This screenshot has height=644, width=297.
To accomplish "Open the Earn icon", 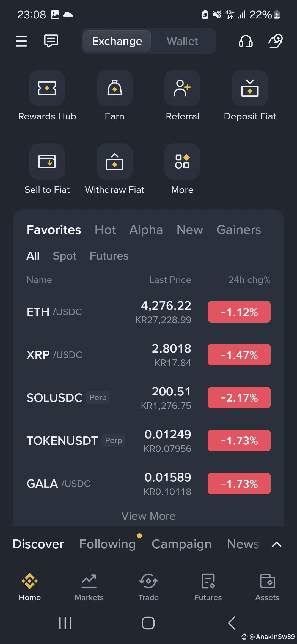I will [x=115, y=88].
